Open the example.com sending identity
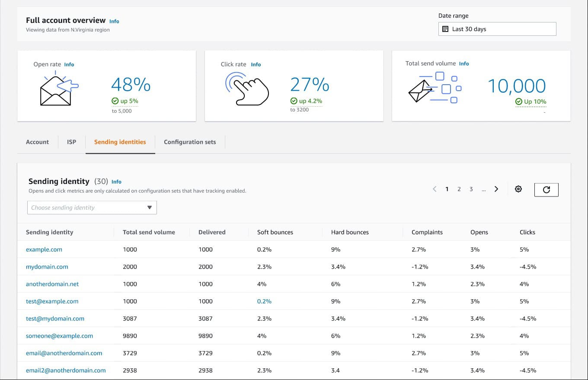 point(44,249)
